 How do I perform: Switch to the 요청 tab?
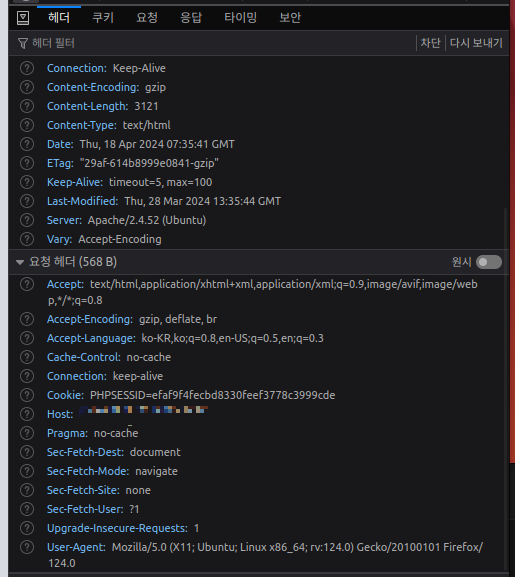click(x=147, y=17)
